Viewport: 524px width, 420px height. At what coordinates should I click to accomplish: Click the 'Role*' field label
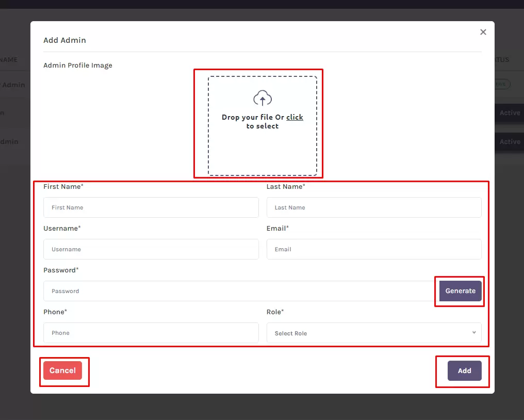pyautogui.click(x=275, y=312)
